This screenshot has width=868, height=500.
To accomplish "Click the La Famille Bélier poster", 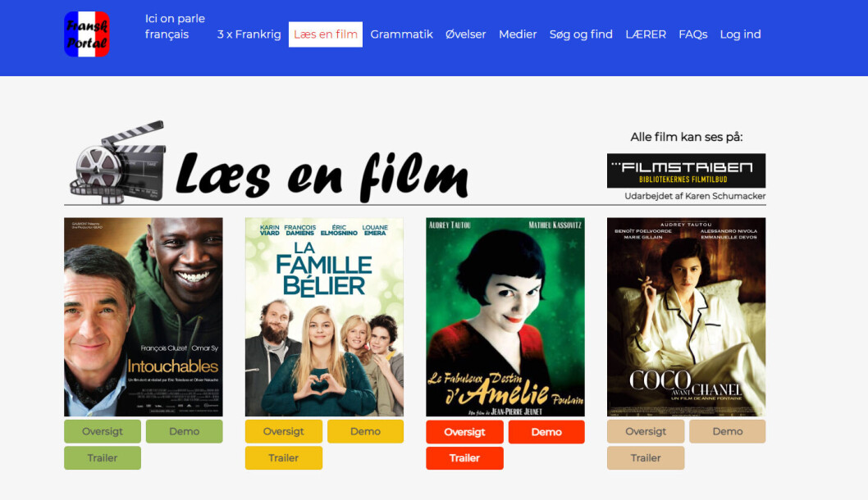I will click(x=324, y=317).
